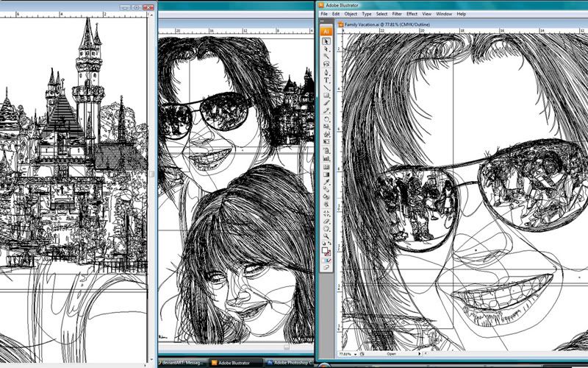Select the Selection (black arrow) tool
Viewport: 588px width, 368px height.
(x=326, y=41)
